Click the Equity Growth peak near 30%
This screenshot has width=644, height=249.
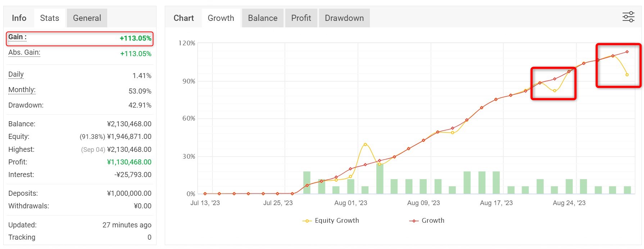[x=365, y=144]
